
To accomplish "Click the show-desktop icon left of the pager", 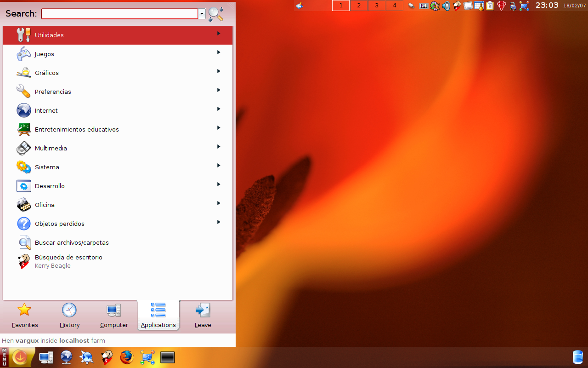I will [x=300, y=6].
